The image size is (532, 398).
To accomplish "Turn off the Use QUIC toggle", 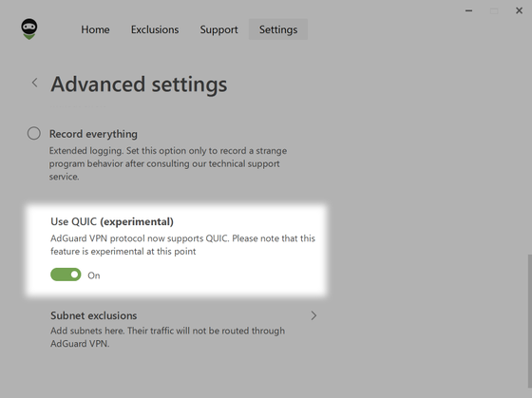I will click(66, 275).
